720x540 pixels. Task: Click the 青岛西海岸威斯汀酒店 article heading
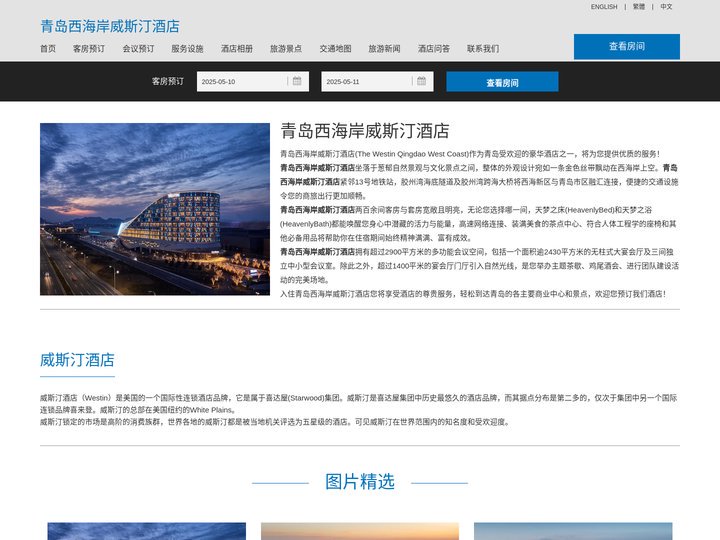pyautogui.click(x=365, y=131)
